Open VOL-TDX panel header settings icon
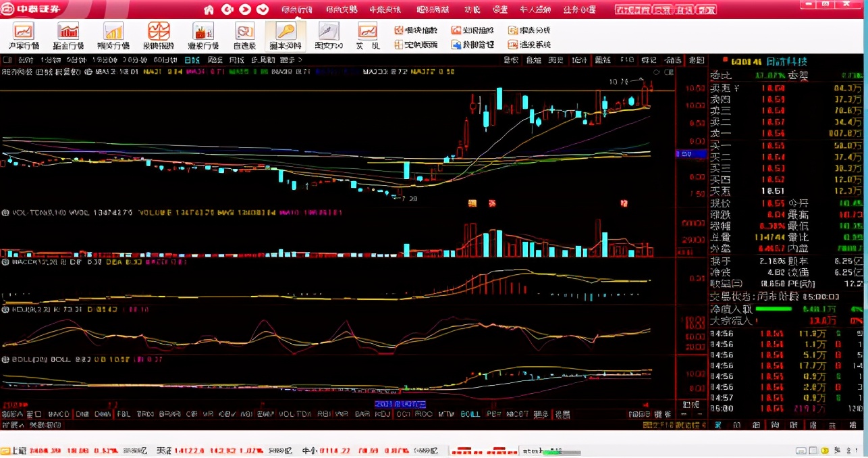 (5, 212)
